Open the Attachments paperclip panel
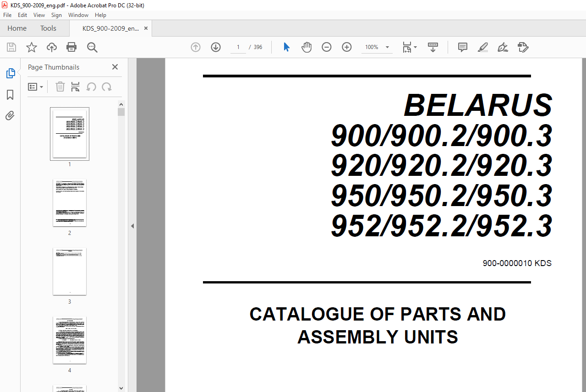586x392 pixels. click(10, 115)
